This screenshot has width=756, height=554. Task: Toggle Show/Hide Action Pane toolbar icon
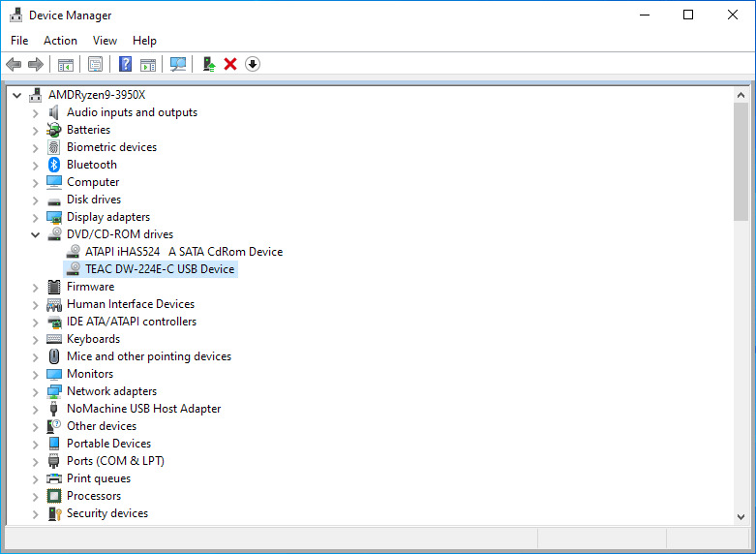148,64
